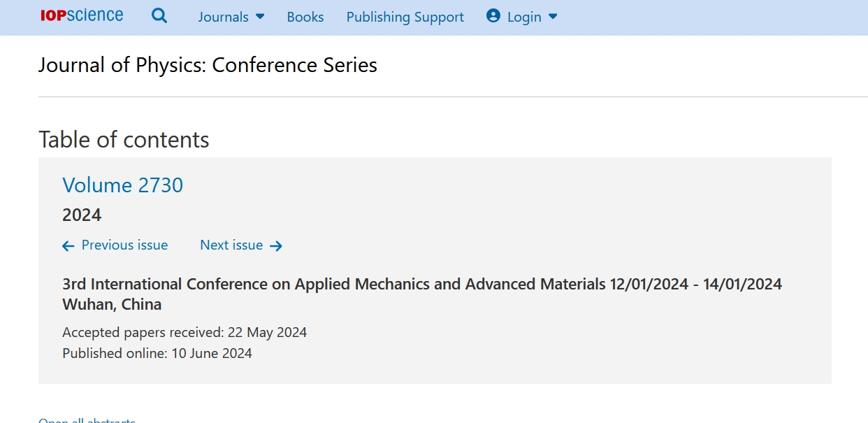Click the user account icon beside Login

coord(493,16)
